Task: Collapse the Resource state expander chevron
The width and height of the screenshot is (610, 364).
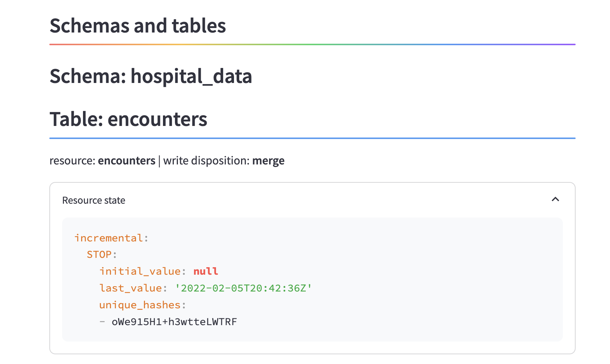Action: point(555,200)
